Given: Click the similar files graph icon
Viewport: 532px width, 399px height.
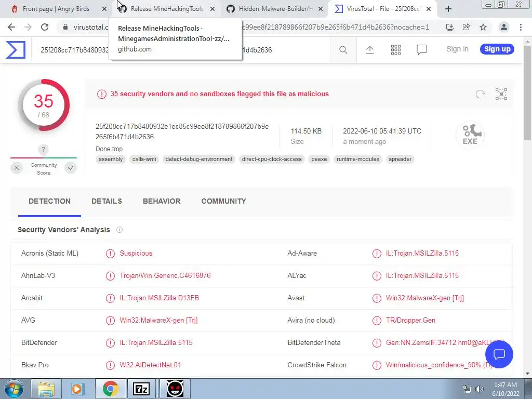Looking at the screenshot, I should click(x=501, y=94).
